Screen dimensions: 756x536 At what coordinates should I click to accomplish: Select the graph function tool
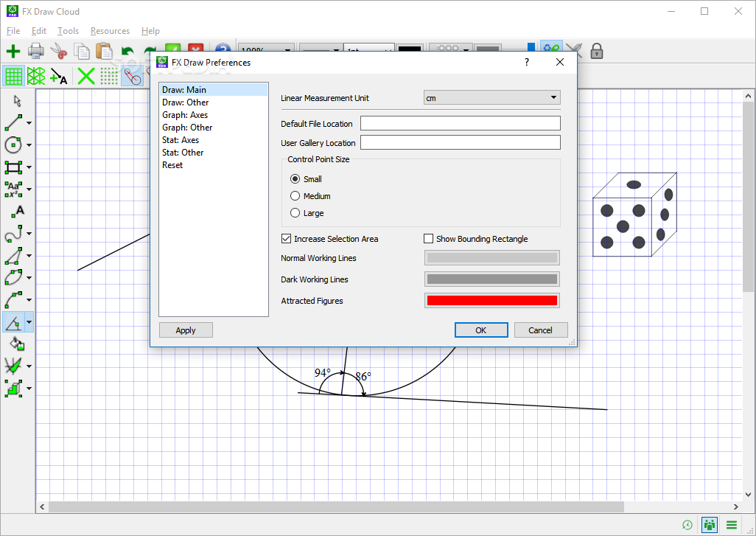[x=13, y=366]
